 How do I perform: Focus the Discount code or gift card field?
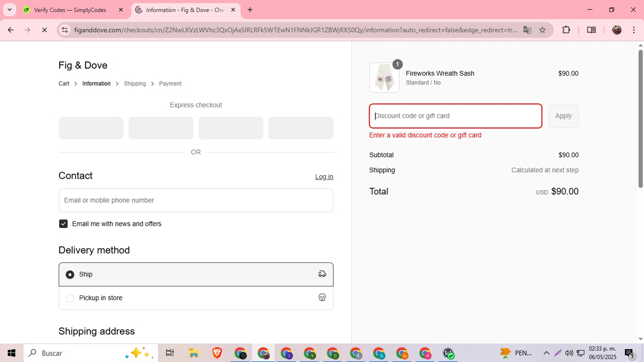[x=456, y=116]
